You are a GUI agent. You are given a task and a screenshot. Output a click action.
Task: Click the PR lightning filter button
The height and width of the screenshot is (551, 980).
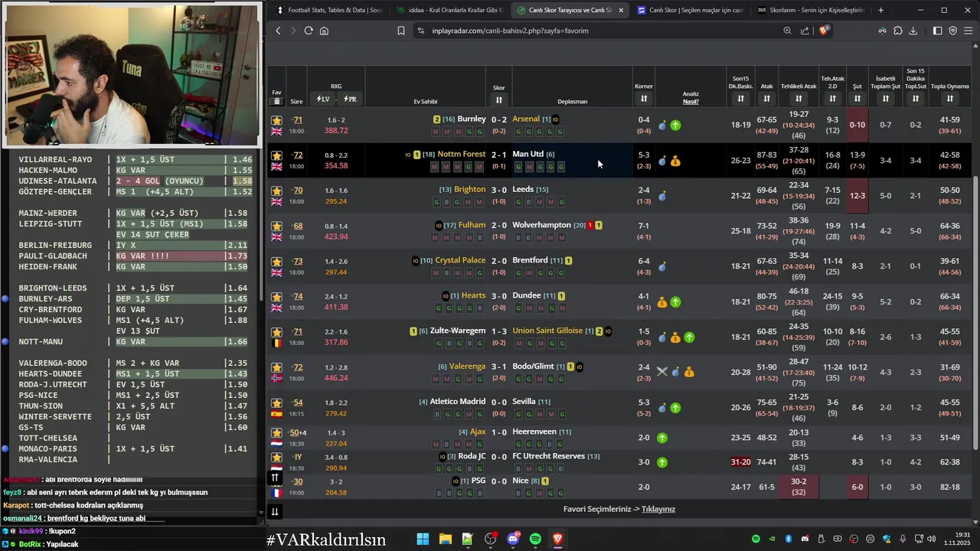tap(350, 99)
